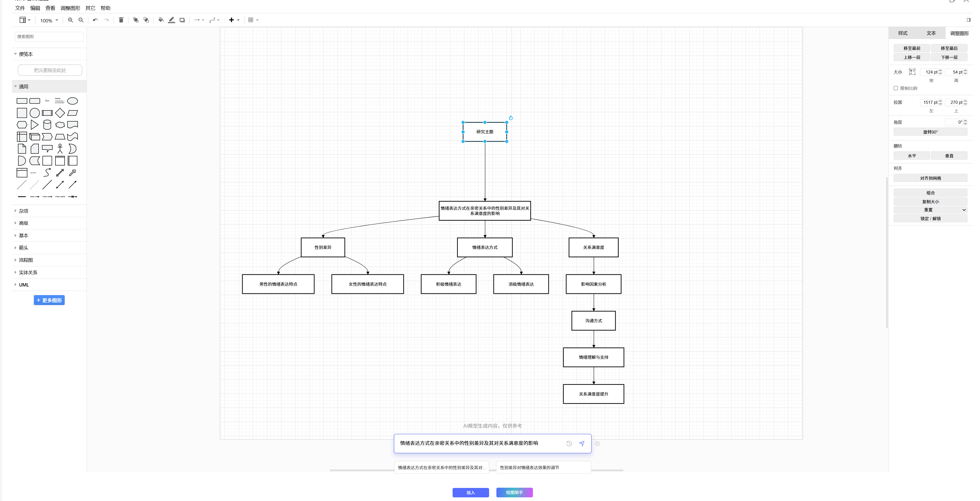Toggle the shadow icon in toolbar
The height and width of the screenshot is (501, 980).
[182, 20]
